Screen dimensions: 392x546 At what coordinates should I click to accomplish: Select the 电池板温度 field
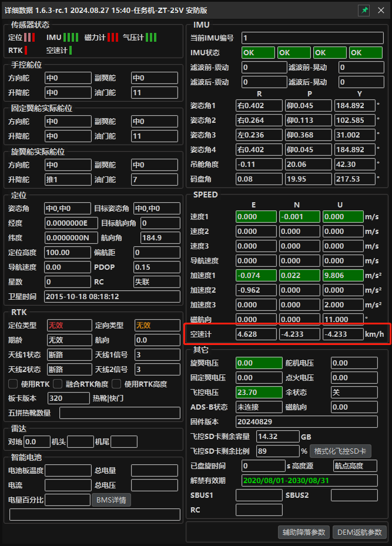click(x=68, y=470)
